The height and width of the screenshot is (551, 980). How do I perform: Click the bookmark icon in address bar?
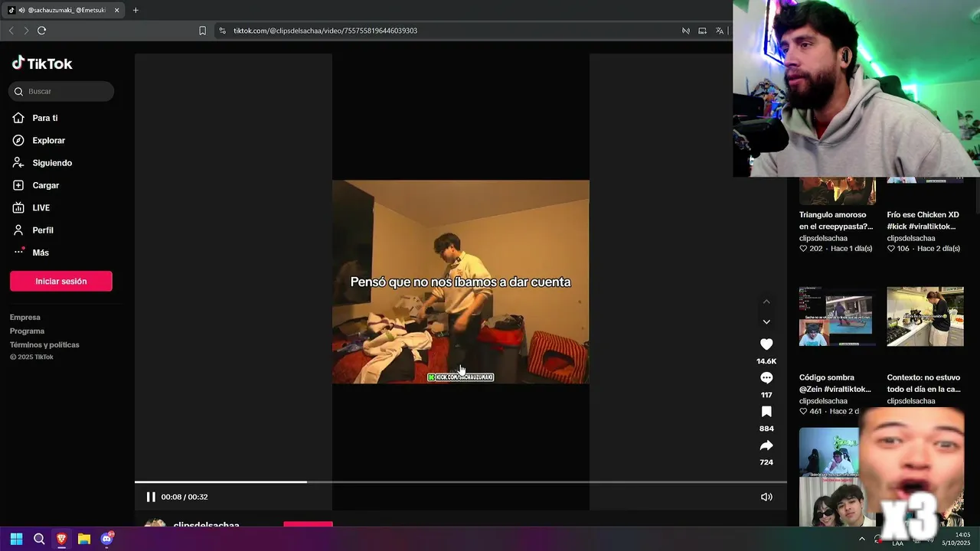click(202, 31)
